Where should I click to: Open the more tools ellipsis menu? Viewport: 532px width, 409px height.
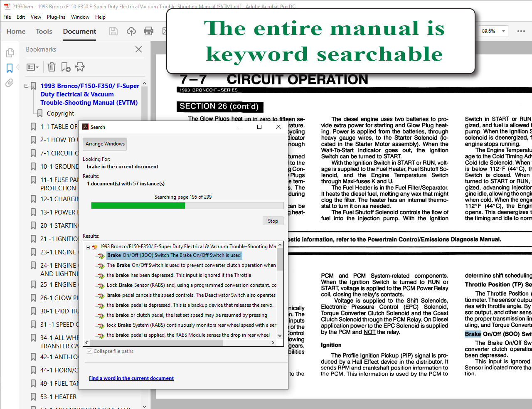(521, 31)
